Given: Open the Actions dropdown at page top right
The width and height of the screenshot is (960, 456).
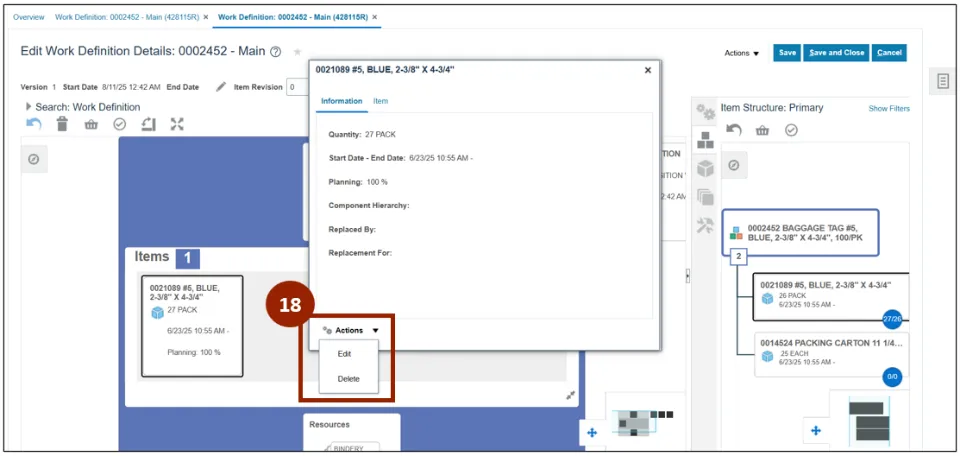Looking at the screenshot, I should click(x=742, y=53).
